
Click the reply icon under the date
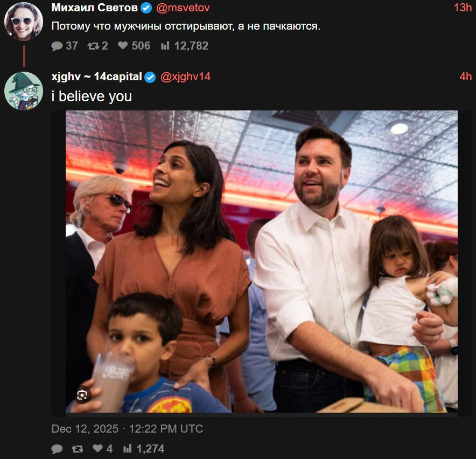[57, 449]
